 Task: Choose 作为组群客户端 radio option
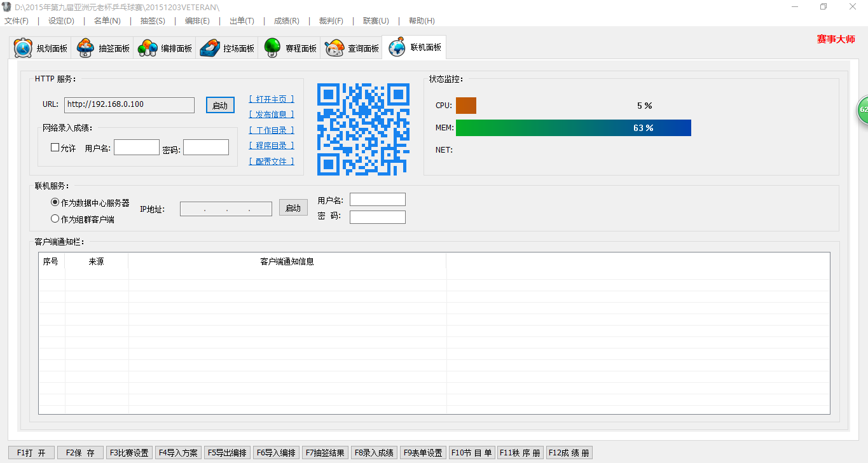(55, 219)
